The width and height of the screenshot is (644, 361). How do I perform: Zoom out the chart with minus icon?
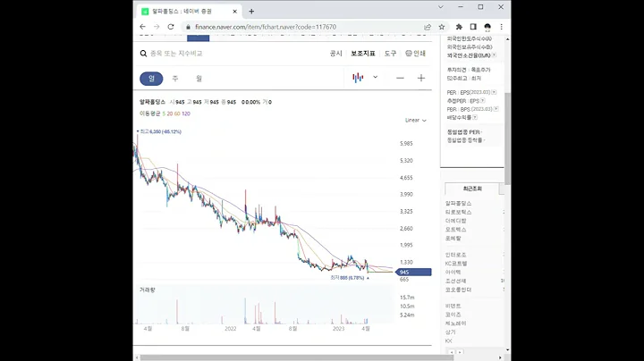(x=400, y=78)
